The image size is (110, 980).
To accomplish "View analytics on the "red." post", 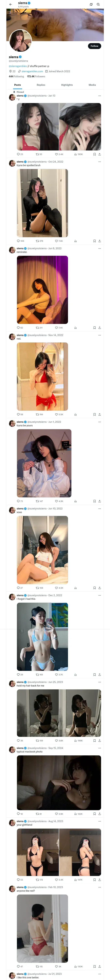I will click(75, 414).
